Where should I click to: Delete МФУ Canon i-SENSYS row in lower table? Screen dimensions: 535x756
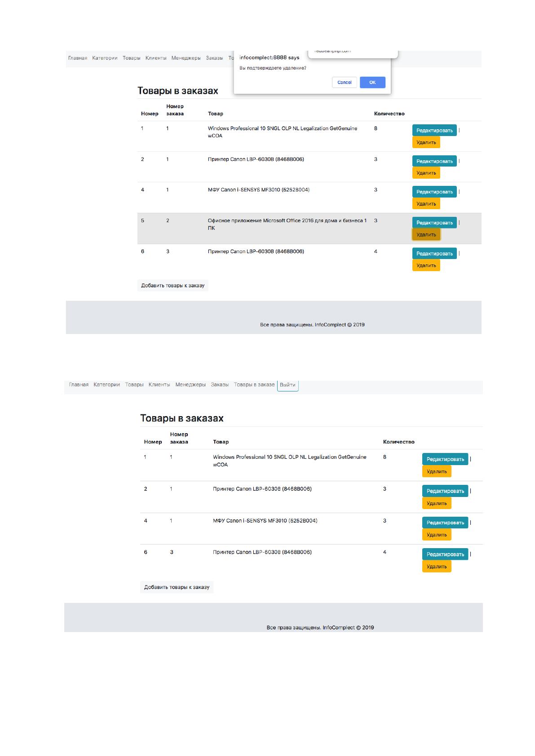click(x=437, y=535)
